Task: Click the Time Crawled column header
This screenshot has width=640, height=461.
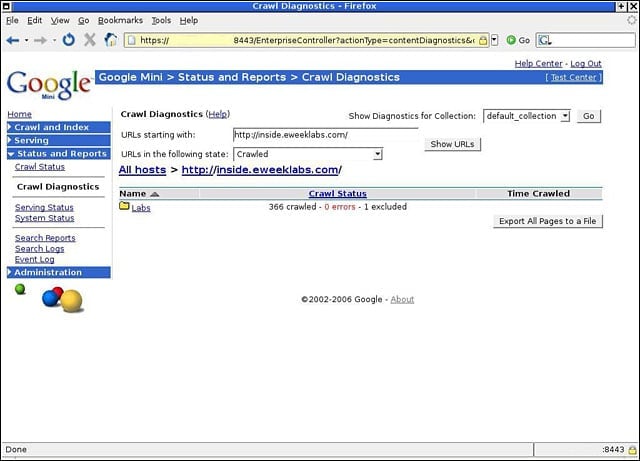Action: click(x=538, y=194)
